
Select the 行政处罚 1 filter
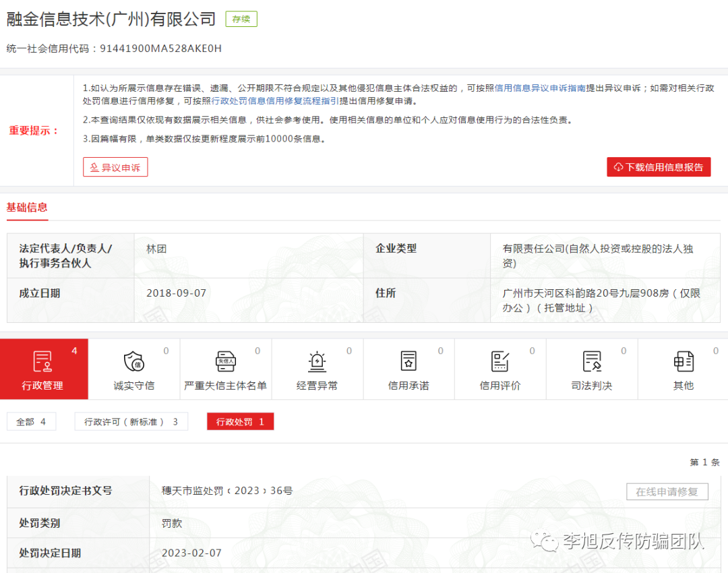(240, 421)
